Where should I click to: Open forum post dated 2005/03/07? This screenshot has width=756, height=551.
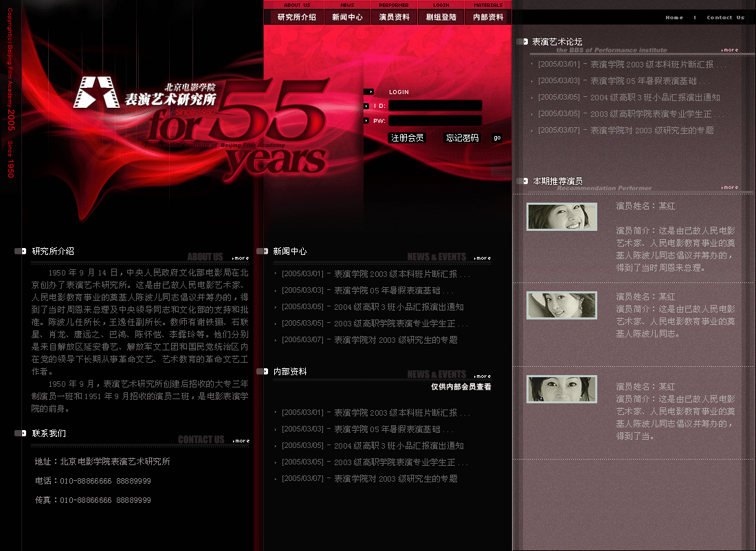tap(626, 130)
